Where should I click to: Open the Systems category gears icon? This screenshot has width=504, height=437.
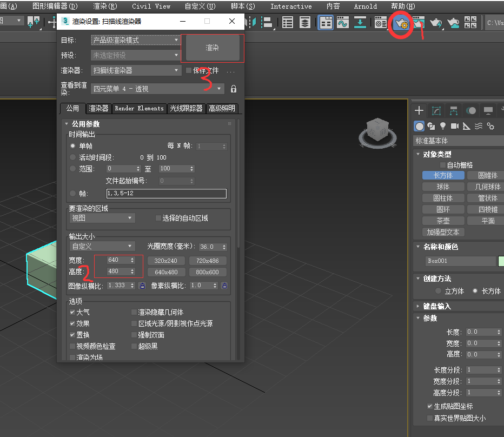[490, 126]
